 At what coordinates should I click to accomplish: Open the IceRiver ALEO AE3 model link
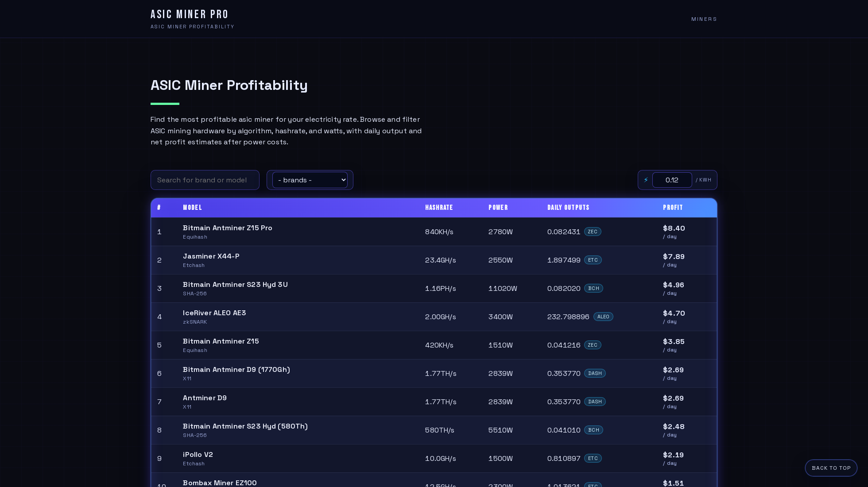[x=214, y=313]
